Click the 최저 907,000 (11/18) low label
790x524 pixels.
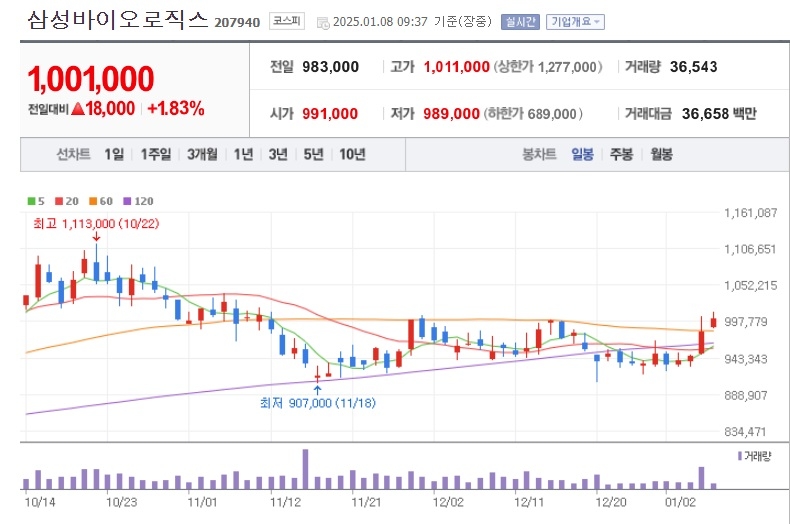[x=318, y=403]
